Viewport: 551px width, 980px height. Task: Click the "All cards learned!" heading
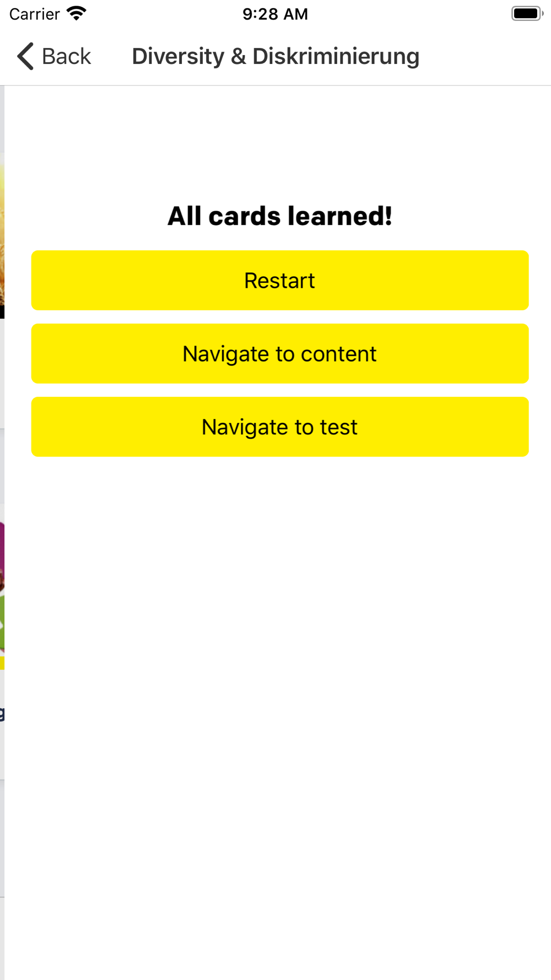click(x=280, y=216)
